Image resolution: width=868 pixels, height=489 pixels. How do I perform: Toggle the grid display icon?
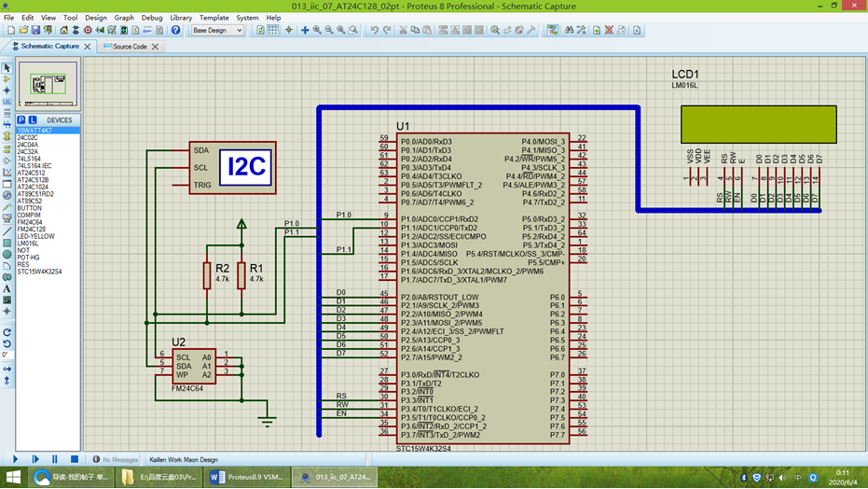pos(272,30)
